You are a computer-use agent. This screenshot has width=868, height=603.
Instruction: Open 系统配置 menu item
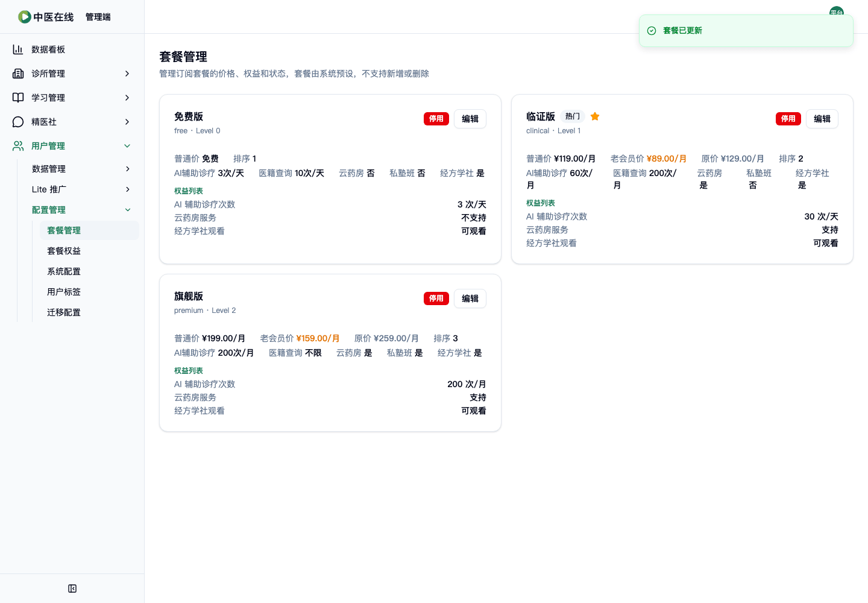[x=89, y=271]
